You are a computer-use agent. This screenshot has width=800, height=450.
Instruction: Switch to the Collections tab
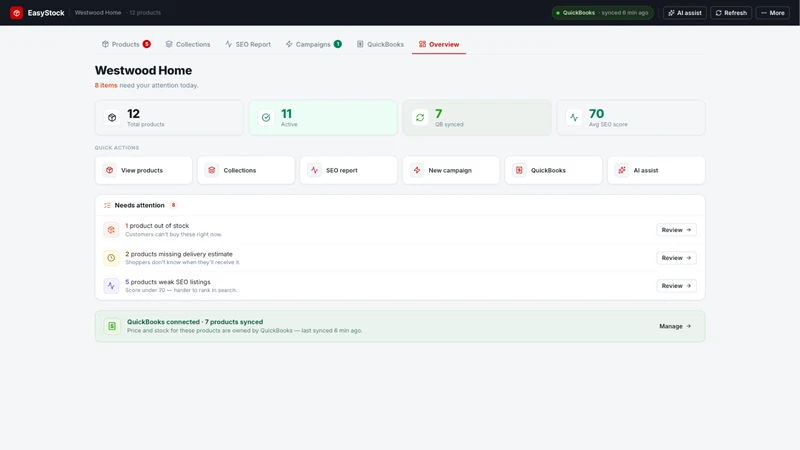click(188, 44)
